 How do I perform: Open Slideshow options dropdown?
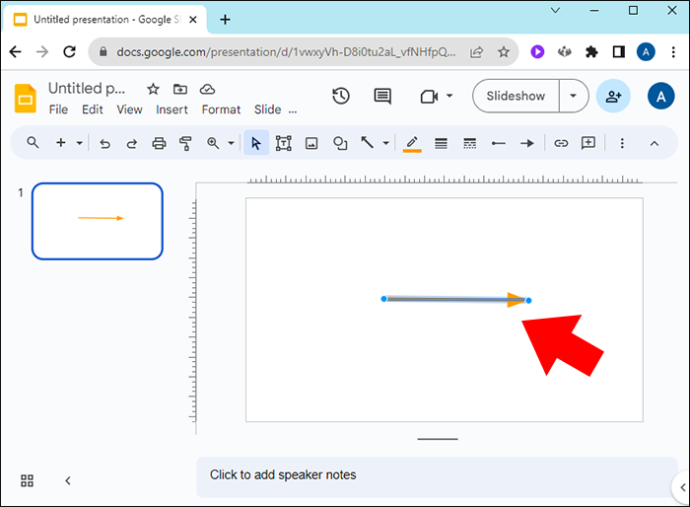pyautogui.click(x=573, y=96)
